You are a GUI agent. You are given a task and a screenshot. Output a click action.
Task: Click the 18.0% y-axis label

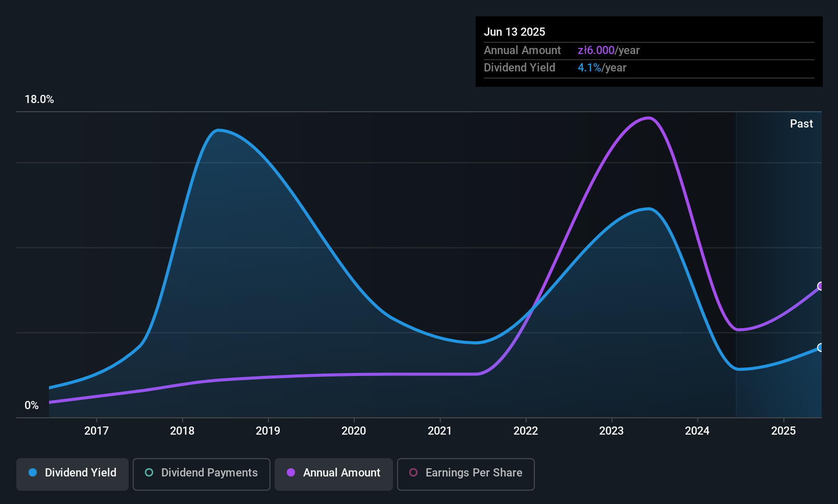click(x=39, y=99)
